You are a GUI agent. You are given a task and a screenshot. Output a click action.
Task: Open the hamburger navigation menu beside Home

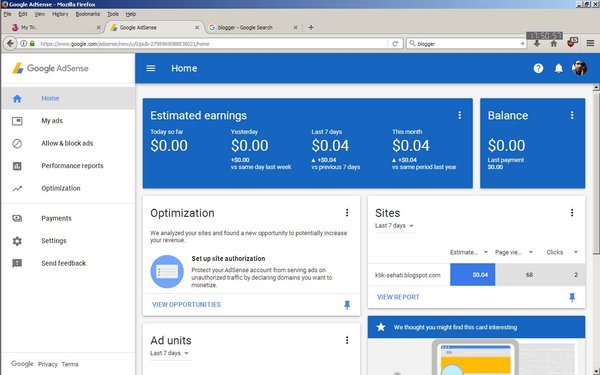coord(151,68)
